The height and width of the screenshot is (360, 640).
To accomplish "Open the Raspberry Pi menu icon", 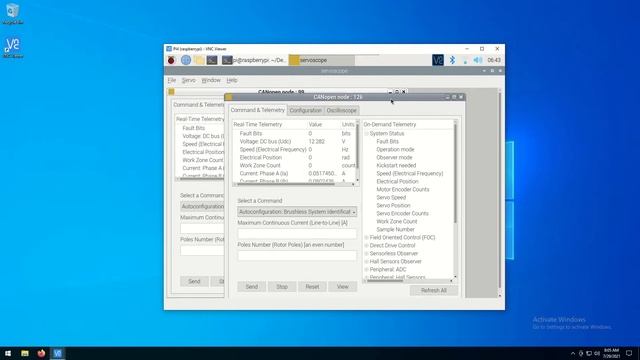I will pyautogui.click(x=171, y=60).
